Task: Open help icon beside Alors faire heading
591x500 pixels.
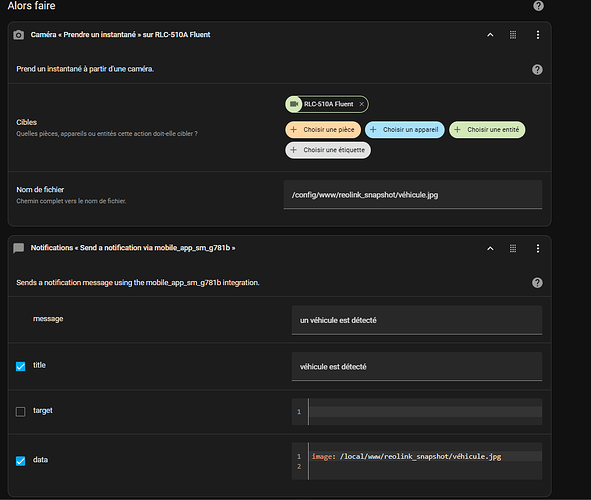Action: 538,6
